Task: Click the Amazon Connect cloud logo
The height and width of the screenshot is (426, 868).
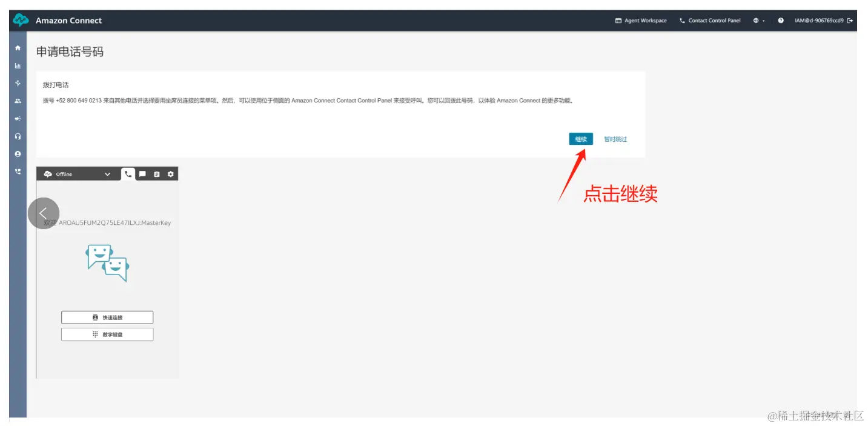Action: pyautogui.click(x=21, y=21)
